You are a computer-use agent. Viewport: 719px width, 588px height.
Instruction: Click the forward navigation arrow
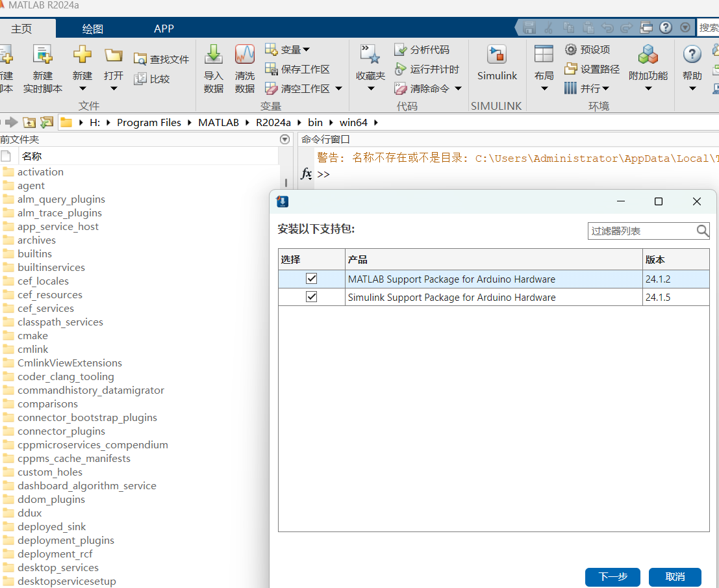12,122
